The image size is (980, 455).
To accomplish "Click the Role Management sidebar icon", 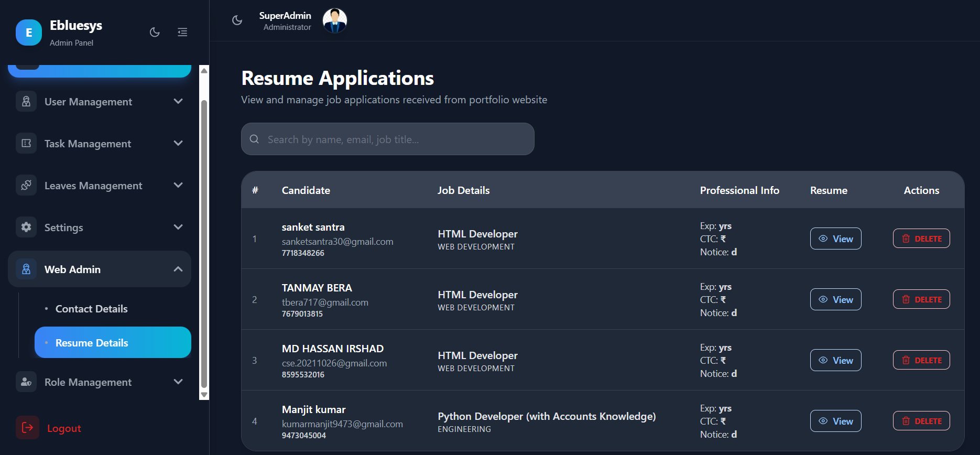I will tap(26, 382).
